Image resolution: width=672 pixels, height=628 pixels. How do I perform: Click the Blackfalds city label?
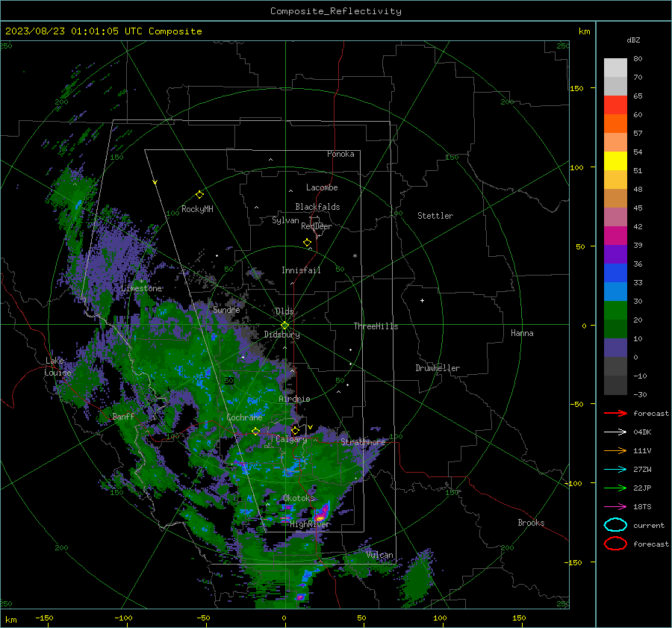point(317,207)
